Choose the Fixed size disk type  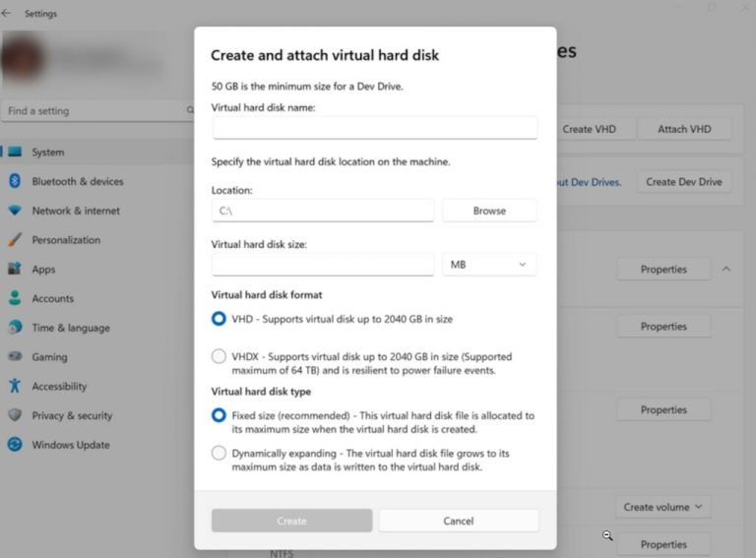219,415
